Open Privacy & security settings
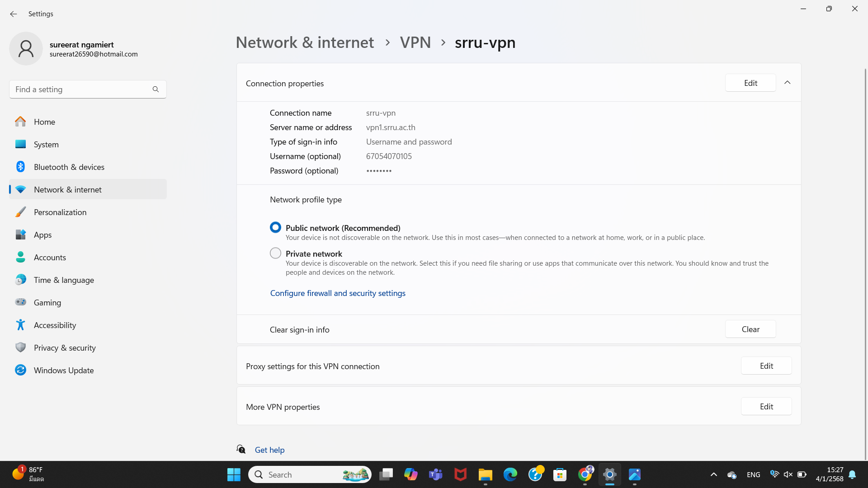Image resolution: width=868 pixels, height=488 pixels. [x=65, y=347]
